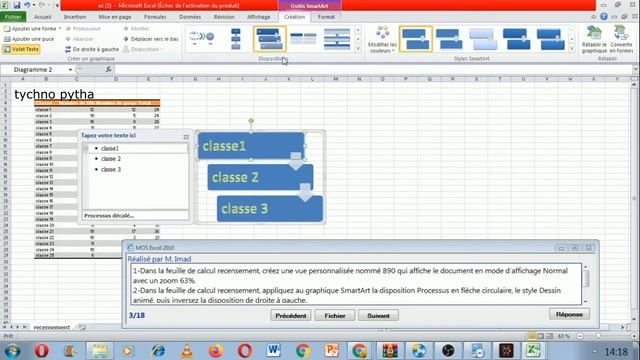Click the Suivant button
The height and width of the screenshot is (360, 640).
point(378,316)
